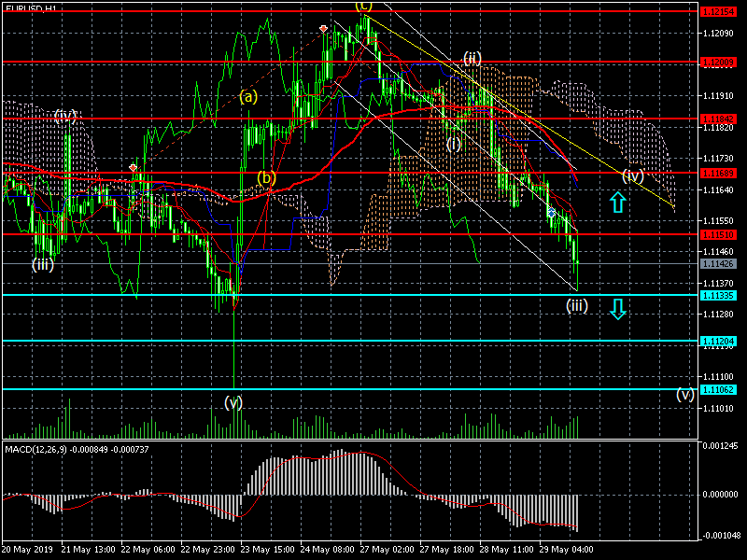747x560 pixels.
Task: Select the white (i) wave label
Action: [x=454, y=145]
